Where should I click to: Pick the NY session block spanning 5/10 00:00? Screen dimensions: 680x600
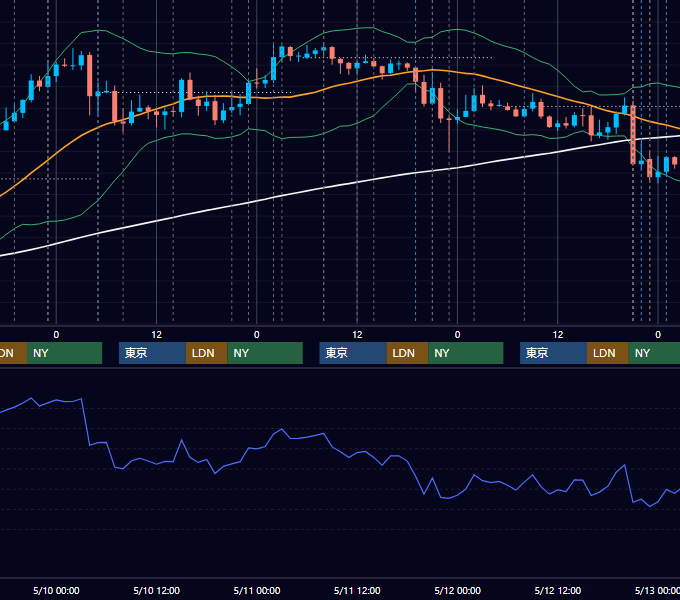coord(64,353)
